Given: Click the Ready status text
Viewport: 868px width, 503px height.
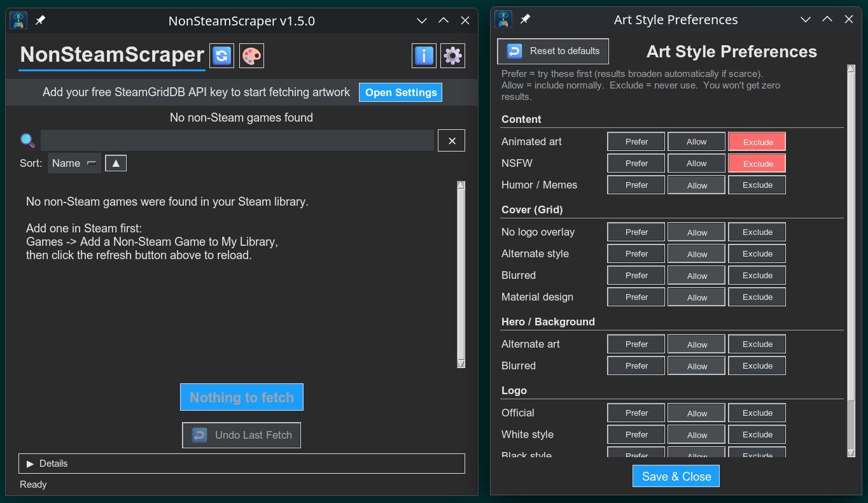Looking at the screenshot, I should point(33,485).
